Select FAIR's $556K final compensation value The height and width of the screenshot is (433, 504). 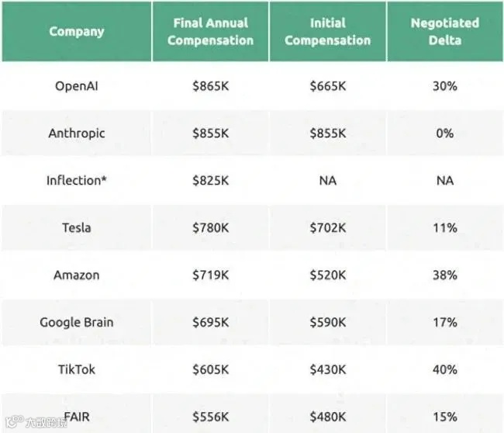[x=210, y=417]
